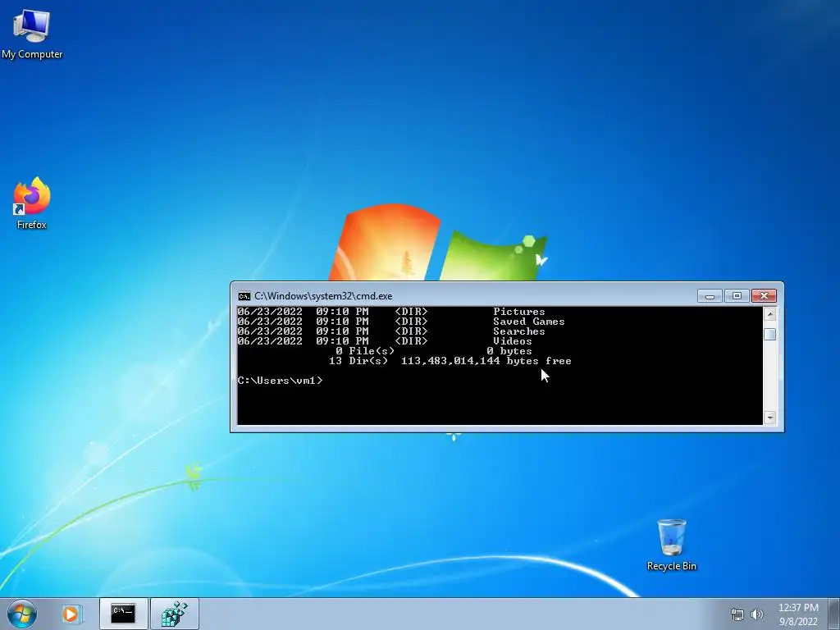Click the Show desktop strip
The height and width of the screenshot is (630, 840).
tap(834, 614)
